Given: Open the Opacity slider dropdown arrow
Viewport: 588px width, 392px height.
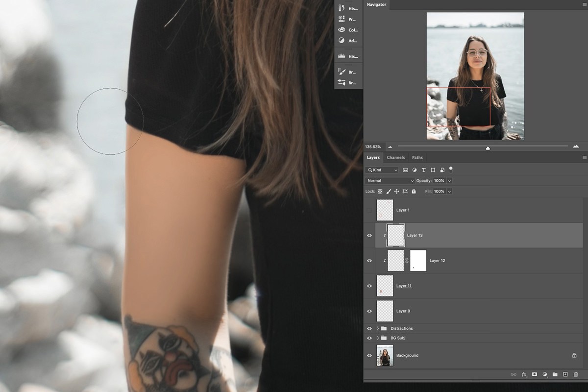Looking at the screenshot, I should coord(449,181).
